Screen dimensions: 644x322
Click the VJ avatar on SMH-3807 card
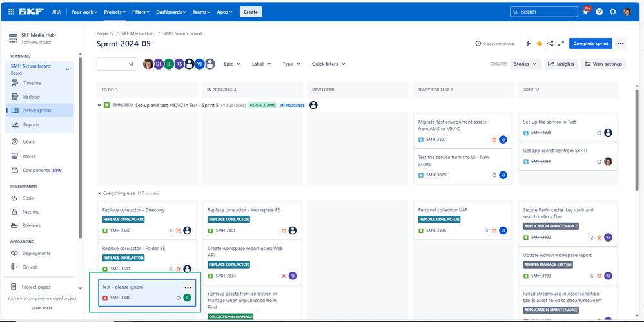[503, 140]
